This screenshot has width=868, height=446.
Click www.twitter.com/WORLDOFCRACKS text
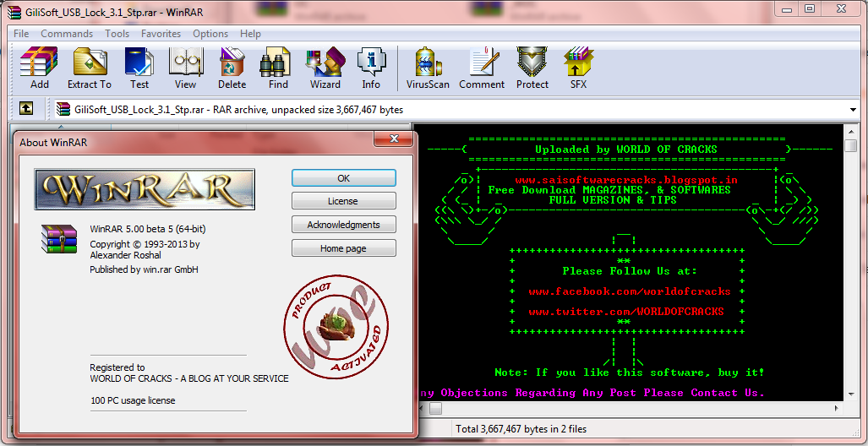click(626, 312)
